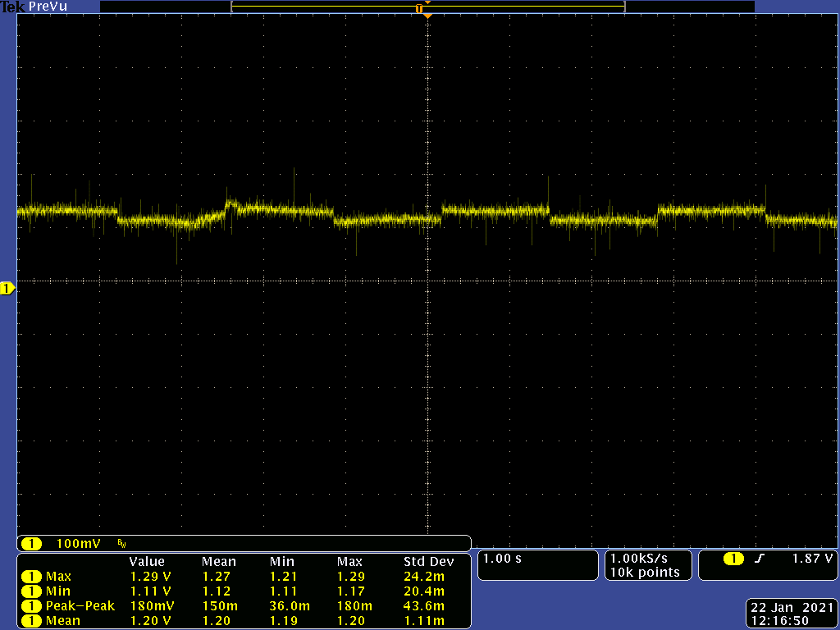Select the Mean measurement row label
The image size is (840, 630).
(x=62, y=622)
